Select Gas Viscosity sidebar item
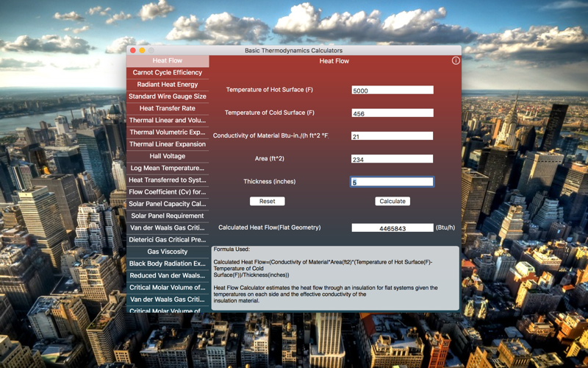Image resolution: width=588 pixels, height=368 pixels. 168,252
